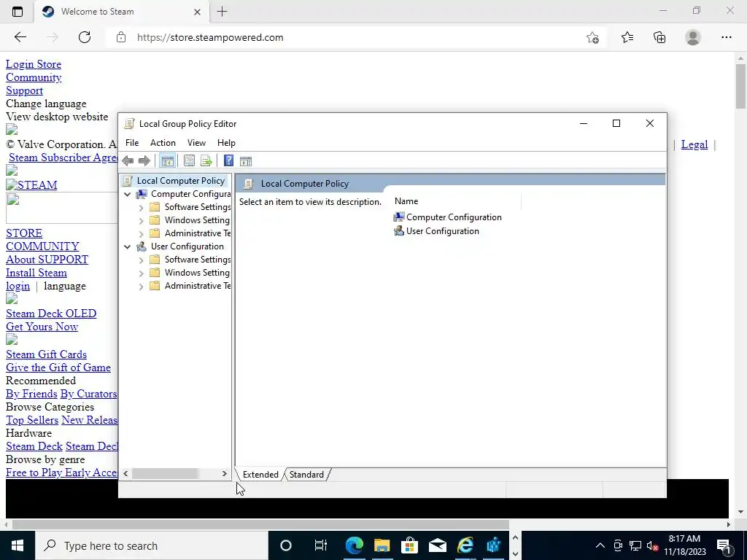Image resolution: width=747 pixels, height=560 pixels.
Task: Collapse the User Configuration tree node
Action: [127, 246]
